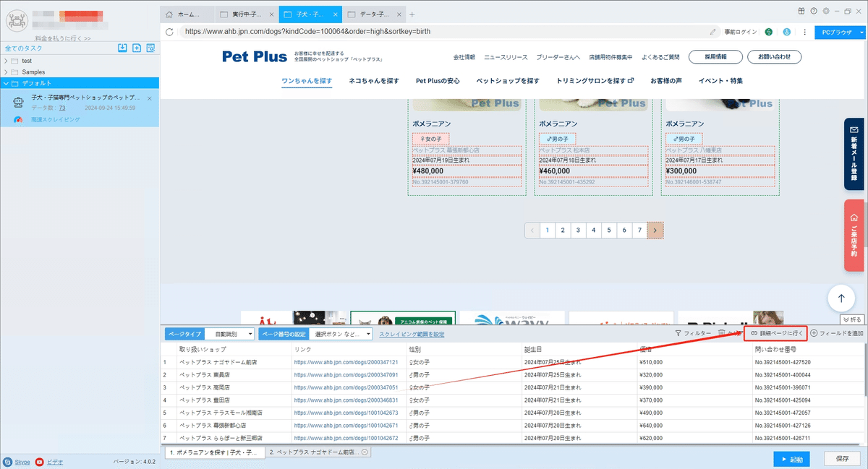Click the speedometer icon beside 高速スクレイピング
This screenshot has height=469, width=868.
18,119
